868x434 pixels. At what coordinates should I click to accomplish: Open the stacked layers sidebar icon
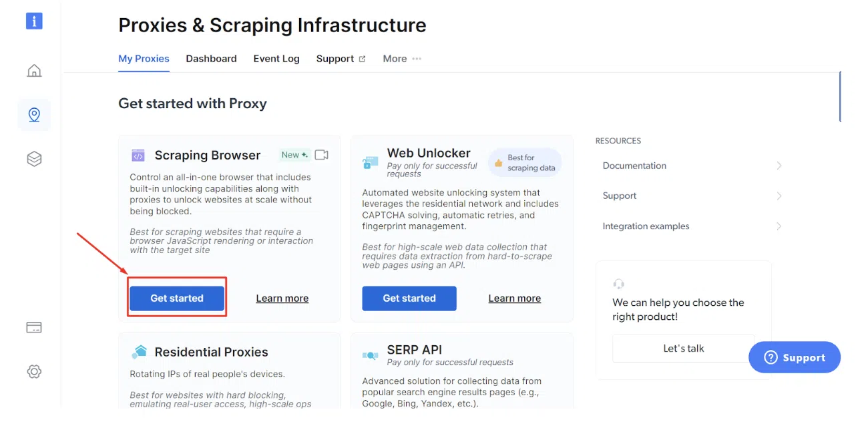34,158
